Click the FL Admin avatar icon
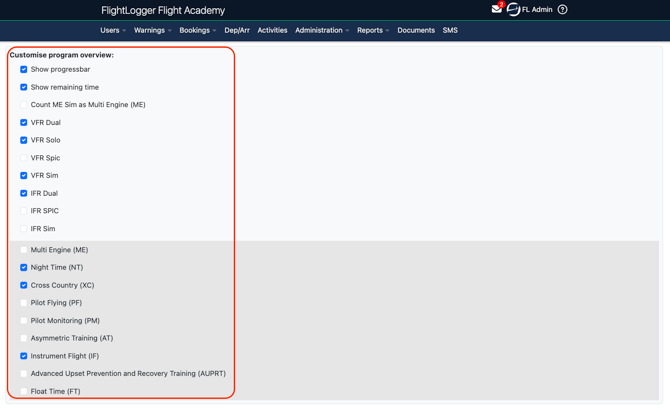 coord(513,9)
